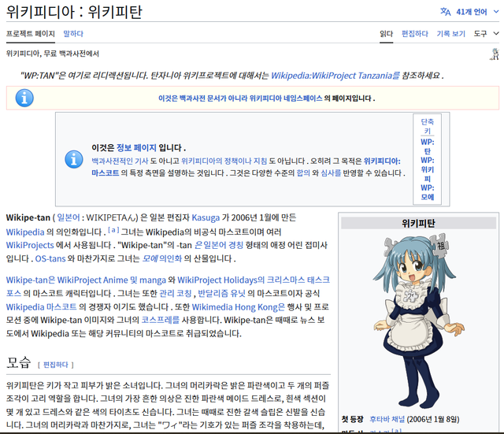Open the Wikimedia Hong Kong link
The image size is (504, 434).
coord(238,306)
